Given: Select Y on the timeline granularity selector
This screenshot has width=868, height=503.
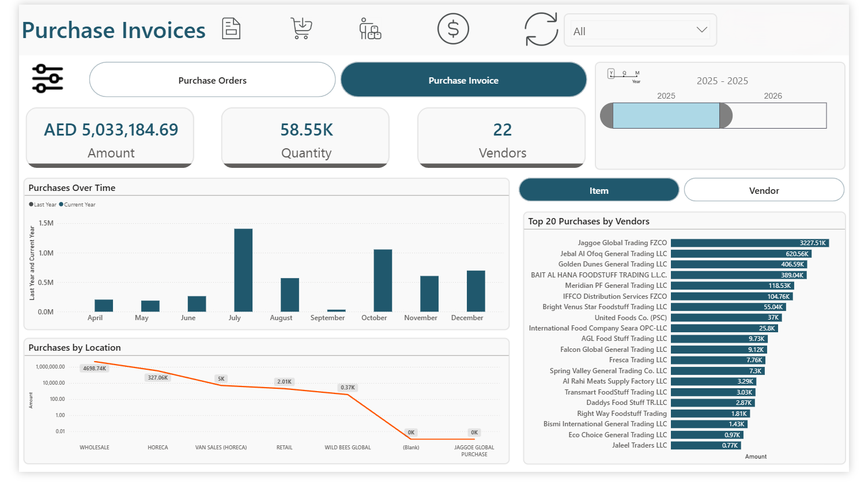Looking at the screenshot, I should tap(612, 73).
